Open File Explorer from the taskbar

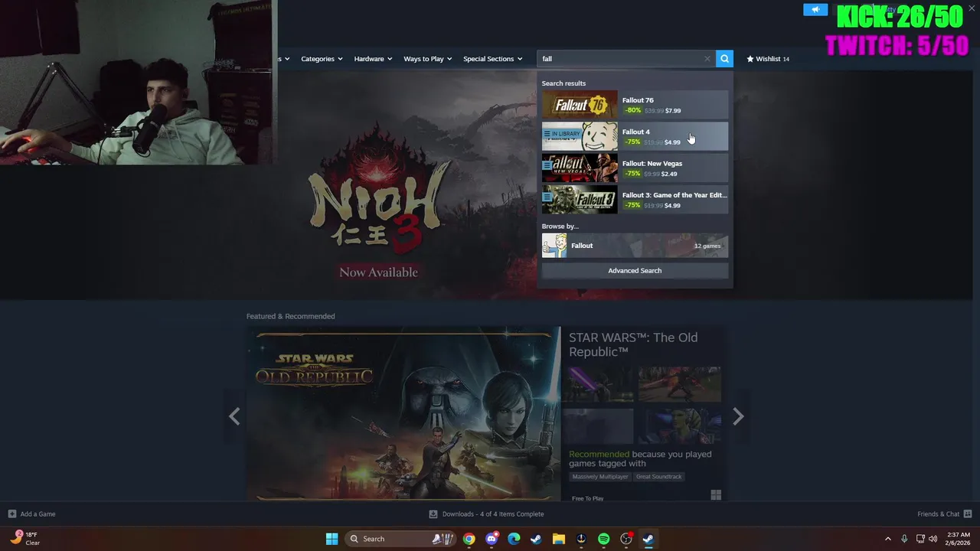tap(559, 539)
